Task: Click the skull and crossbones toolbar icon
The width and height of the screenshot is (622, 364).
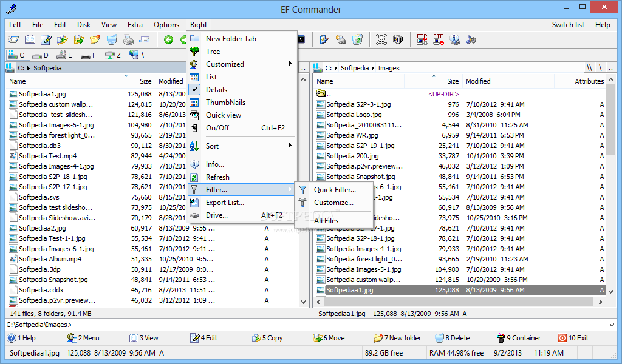Action: pyautogui.click(x=381, y=39)
